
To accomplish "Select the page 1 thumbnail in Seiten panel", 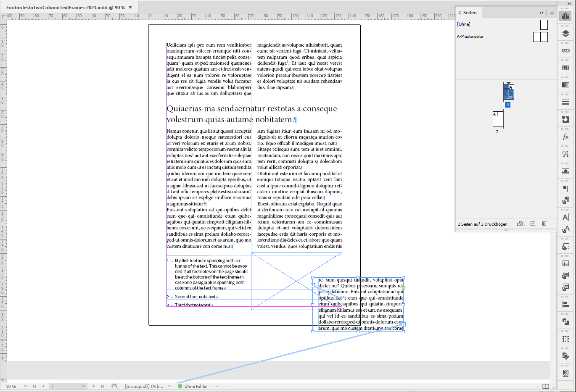I will 508,92.
